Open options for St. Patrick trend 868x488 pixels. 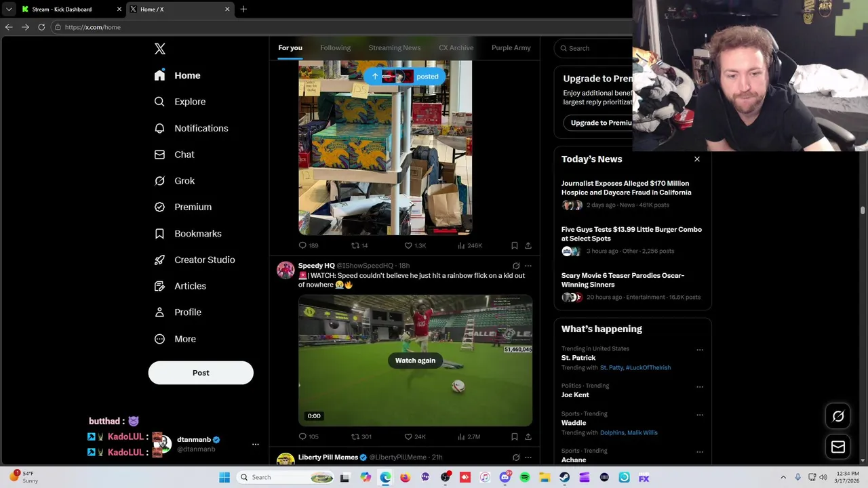700,350
